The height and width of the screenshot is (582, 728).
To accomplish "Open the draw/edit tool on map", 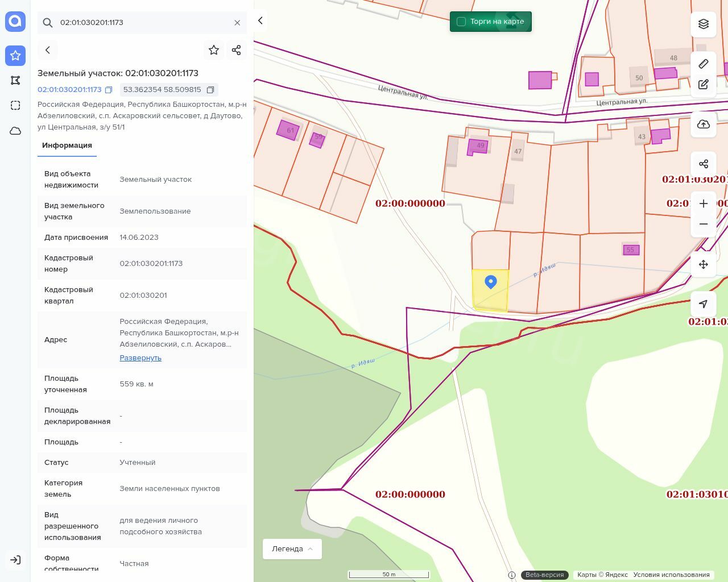I will click(703, 84).
